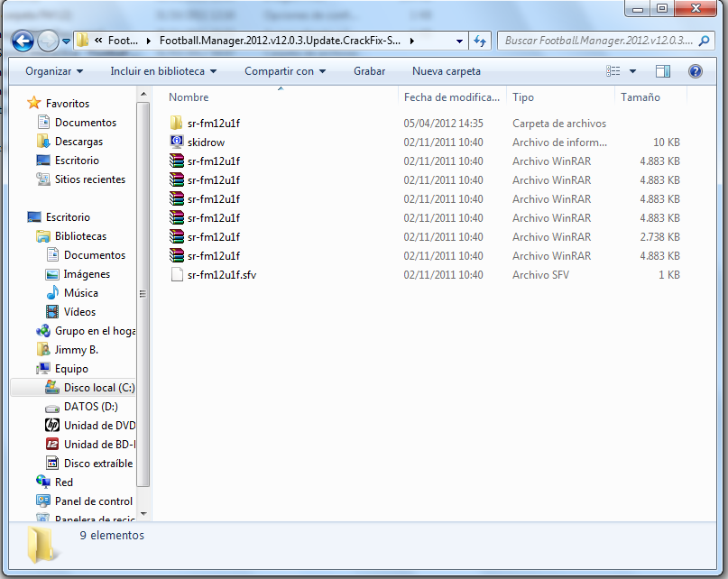Open Descargas in Favoritos
This screenshot has height=579, width=728.
[x=78, y=142]
